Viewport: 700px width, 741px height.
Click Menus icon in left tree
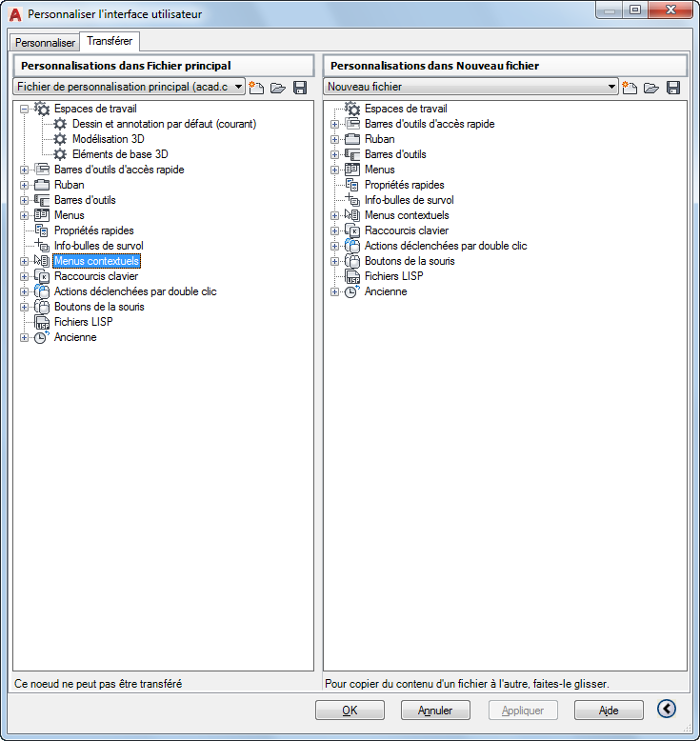coord(42,215)
